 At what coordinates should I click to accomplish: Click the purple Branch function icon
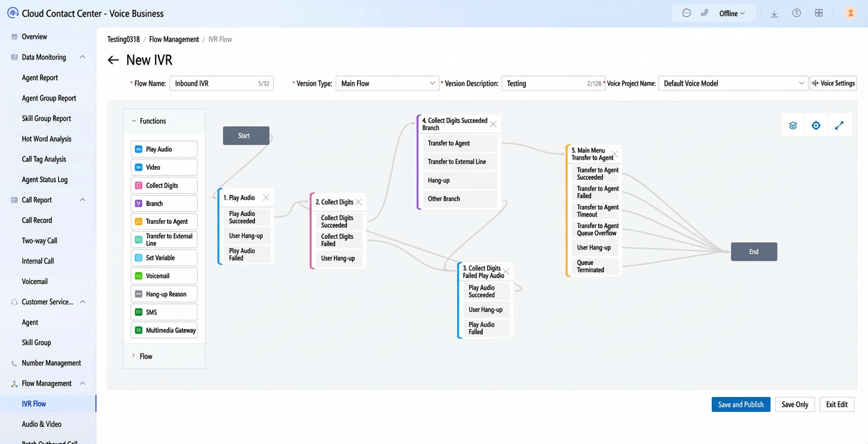pyautogui.click(x=139, y=203)
